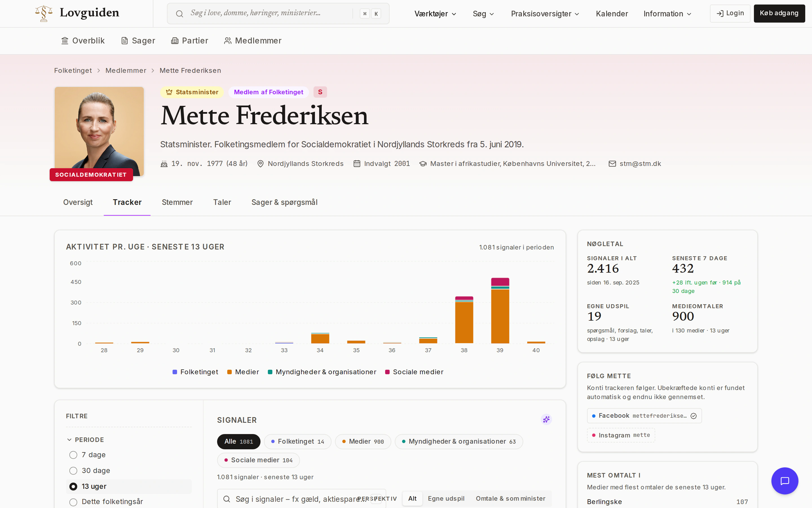Open Kalender in the top navigation

point(612,14)
